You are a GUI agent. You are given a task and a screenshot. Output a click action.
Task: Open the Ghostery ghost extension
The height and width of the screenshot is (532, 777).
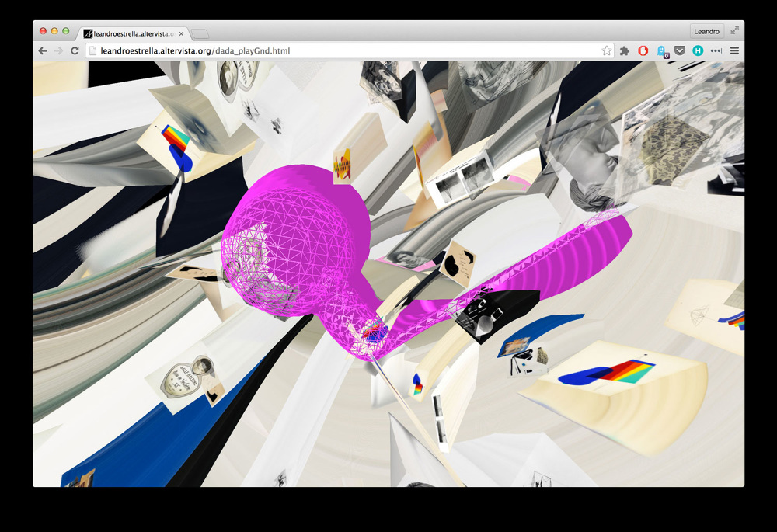tap(662, 51)
